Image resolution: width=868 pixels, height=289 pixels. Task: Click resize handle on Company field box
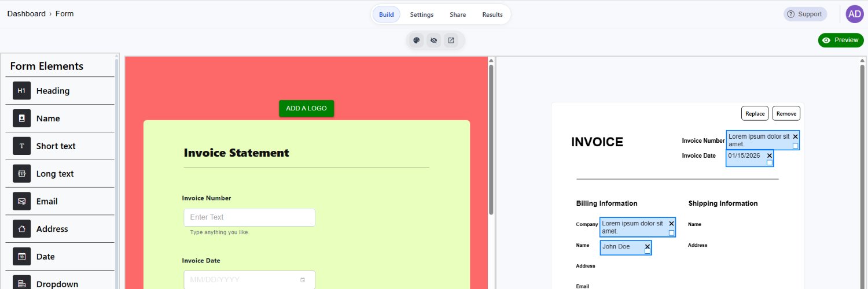[671, 233]
